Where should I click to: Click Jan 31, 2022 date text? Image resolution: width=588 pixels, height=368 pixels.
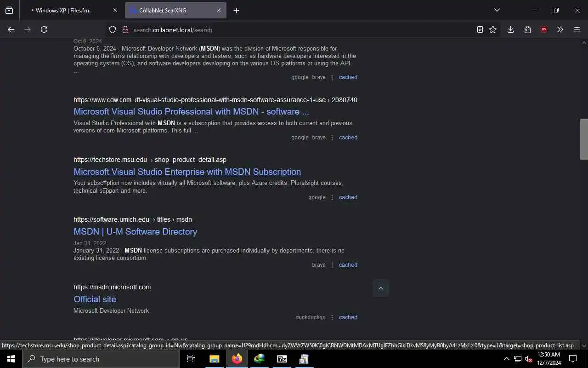(90, 243)
